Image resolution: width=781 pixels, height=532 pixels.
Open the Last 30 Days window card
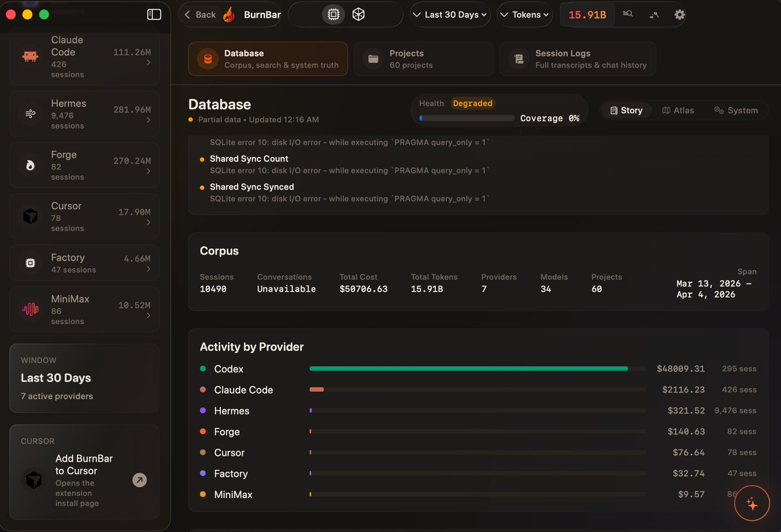coord(84,378)
